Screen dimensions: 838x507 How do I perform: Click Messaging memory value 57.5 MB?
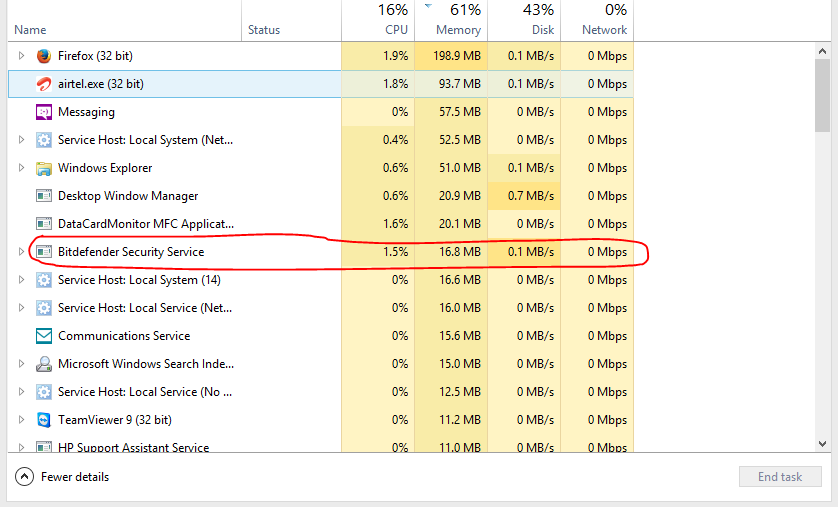[x=460, y=112]
